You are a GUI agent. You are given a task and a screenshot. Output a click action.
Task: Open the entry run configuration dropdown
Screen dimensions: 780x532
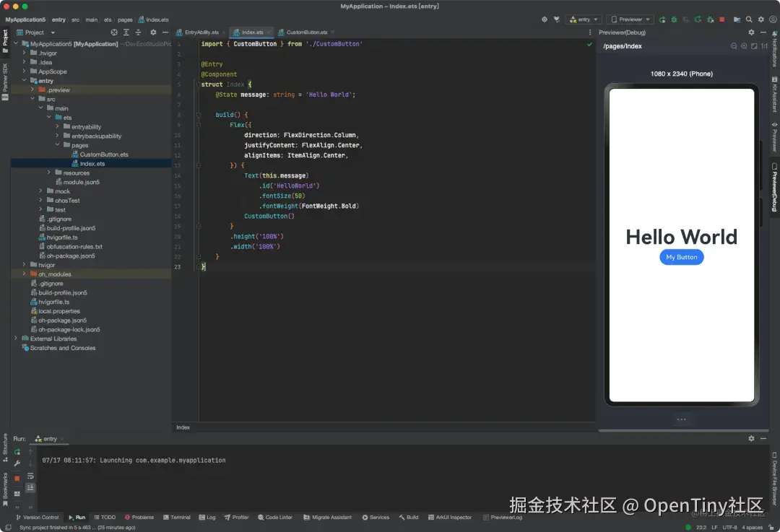pyautogui.click(x=584, y=19)
